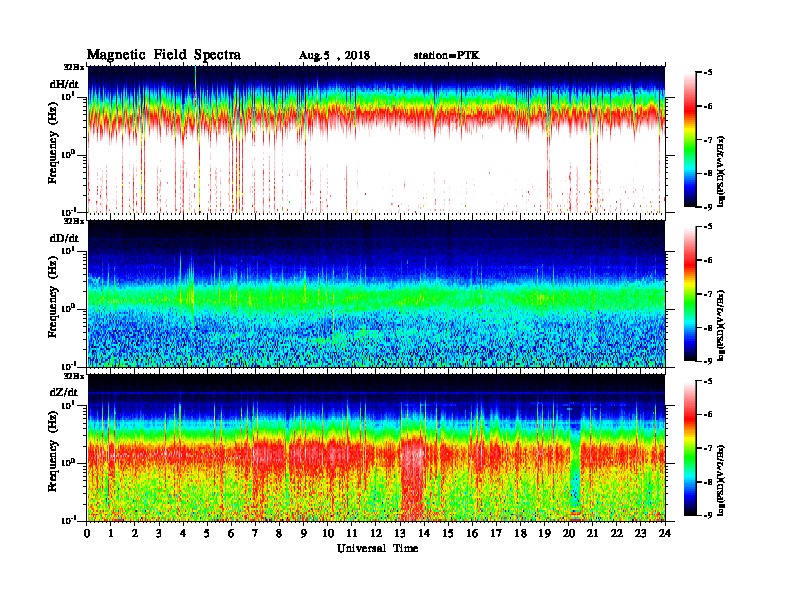The height and width of the screenshot is (612, 792).
Task: Click hour 12 on the time axis
Action: click(x=376, y=534)
